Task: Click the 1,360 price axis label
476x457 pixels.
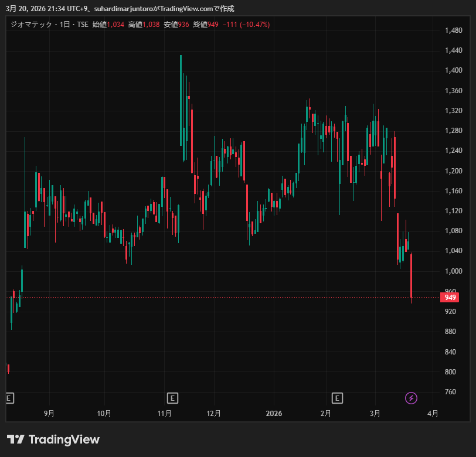Action: coord(453,91)
